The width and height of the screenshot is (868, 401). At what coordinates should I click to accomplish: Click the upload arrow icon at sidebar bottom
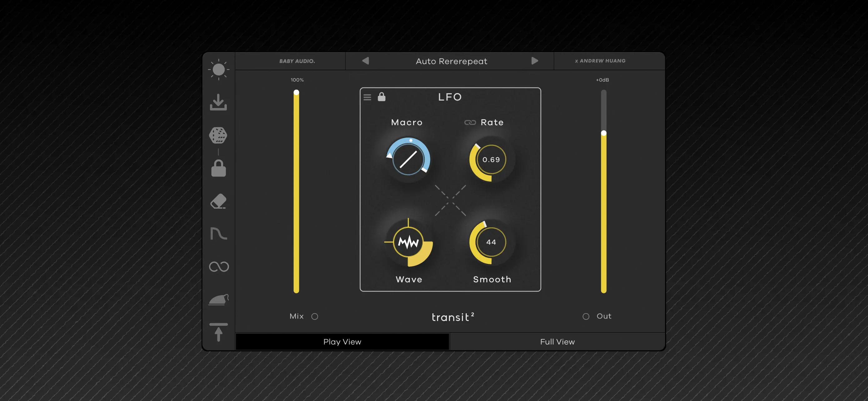[219, 332]
